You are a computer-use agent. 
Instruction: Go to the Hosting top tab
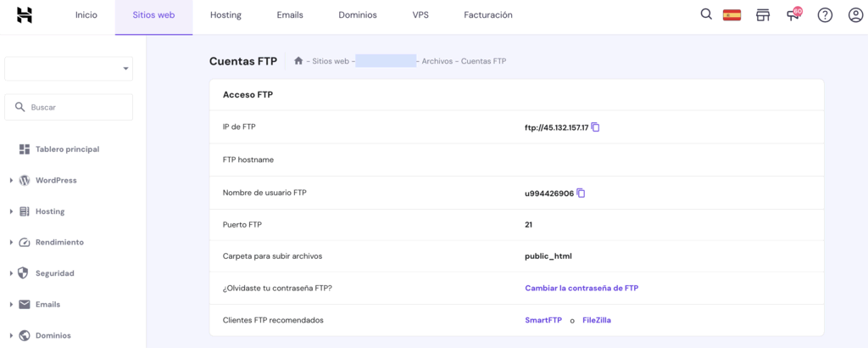click(x=225, y=15)
